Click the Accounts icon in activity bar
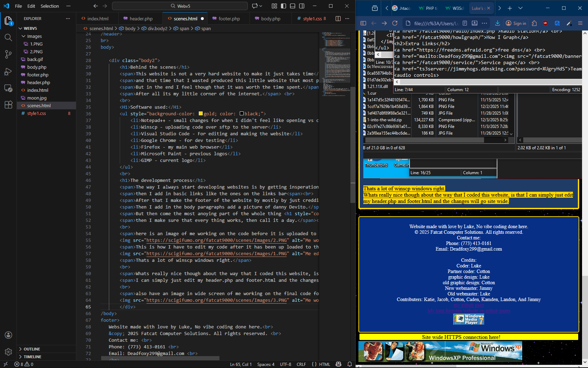The width and height of the screenshot is (588, 368). tap(8, 335)
